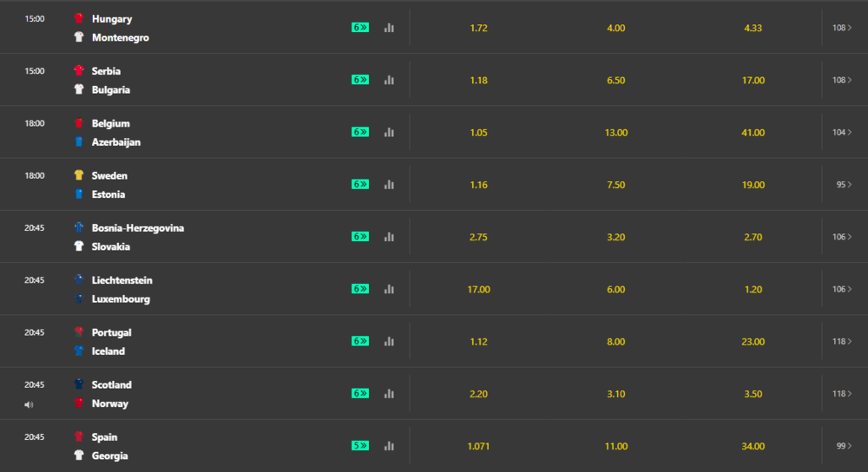Click the green 5 badge for Spain vs Georgia
The image size is (868, 472).
pyautogui.click(x=360, y=445)
